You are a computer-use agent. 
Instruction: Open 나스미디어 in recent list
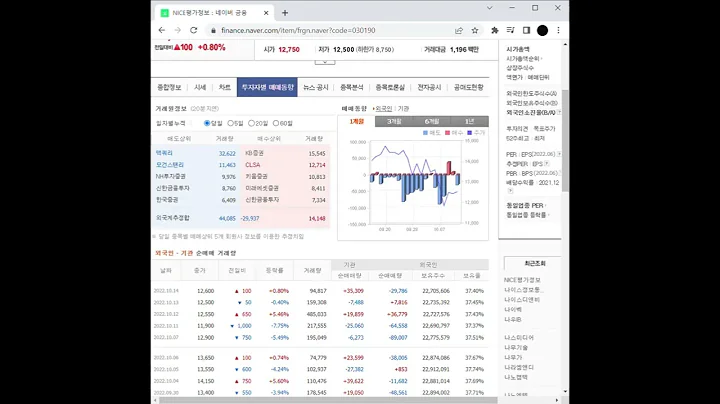tap(519, 338)
